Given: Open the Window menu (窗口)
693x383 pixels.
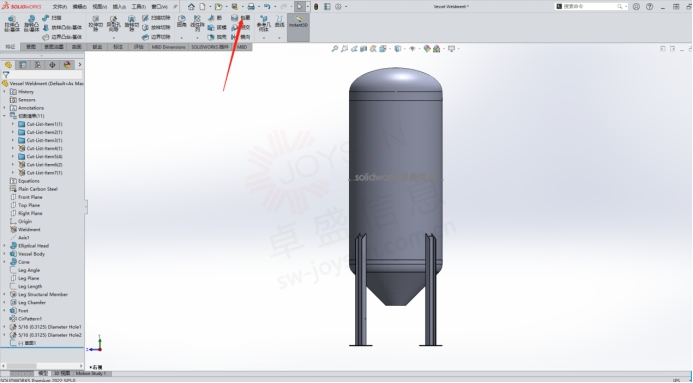Looking at the screenshot, I should coord(159,7).
